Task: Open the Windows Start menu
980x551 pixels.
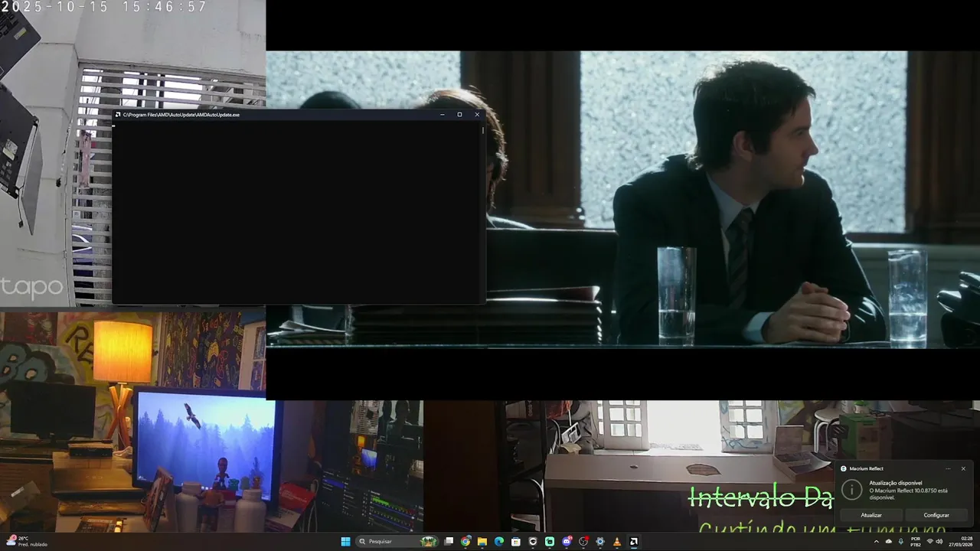Action: 345,541
